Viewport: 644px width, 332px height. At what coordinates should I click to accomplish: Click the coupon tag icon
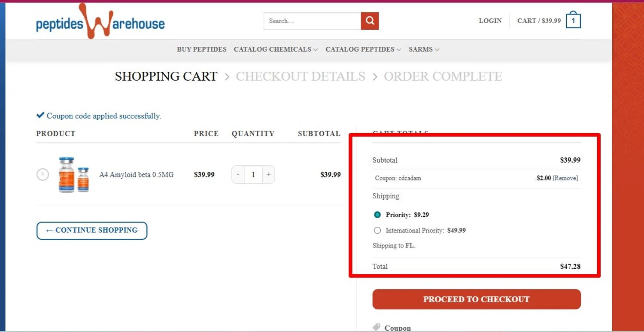[377, 328]
